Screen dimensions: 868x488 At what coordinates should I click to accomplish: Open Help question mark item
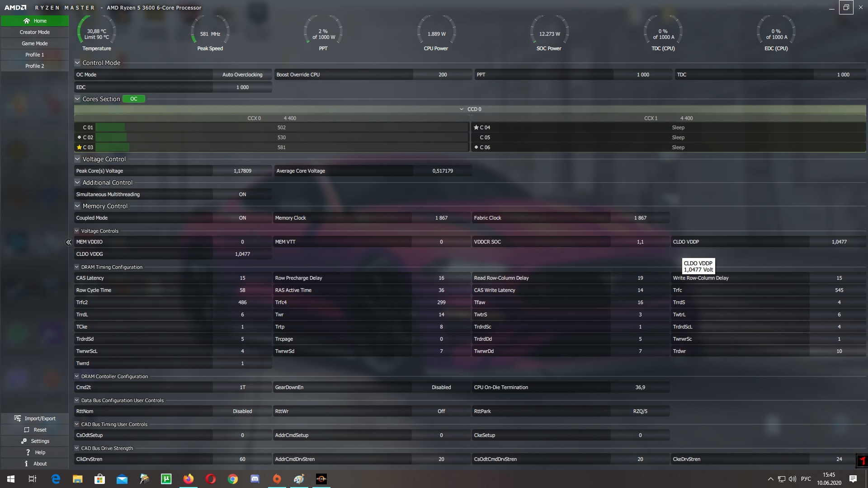point(28,452)
